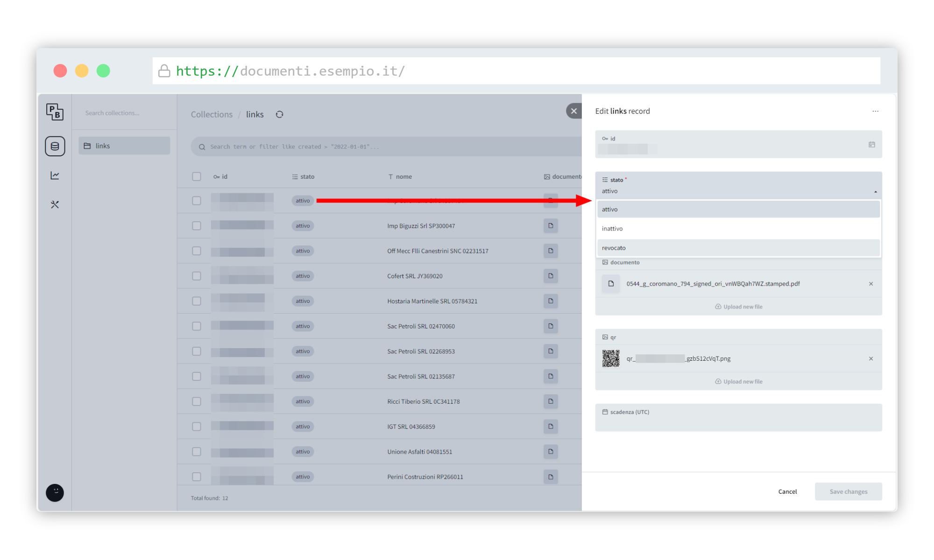Click the browser URL address bar
934x560 pixels.
pos(516,71)
